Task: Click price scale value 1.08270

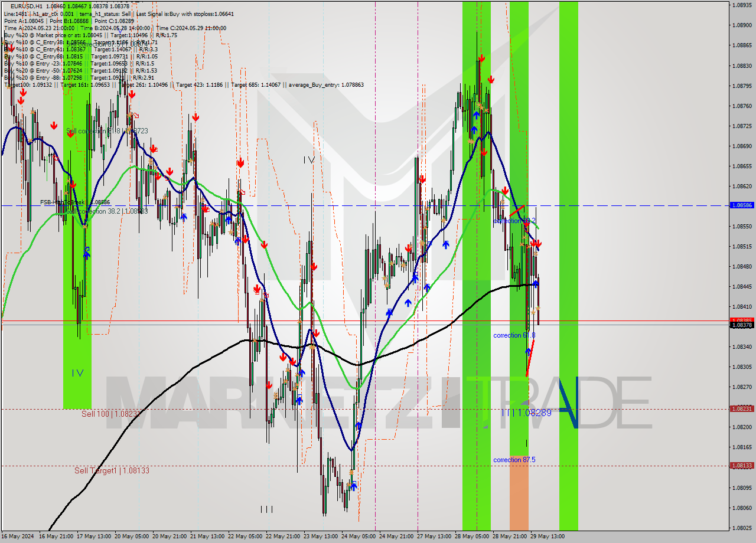Action: [742, 387]
